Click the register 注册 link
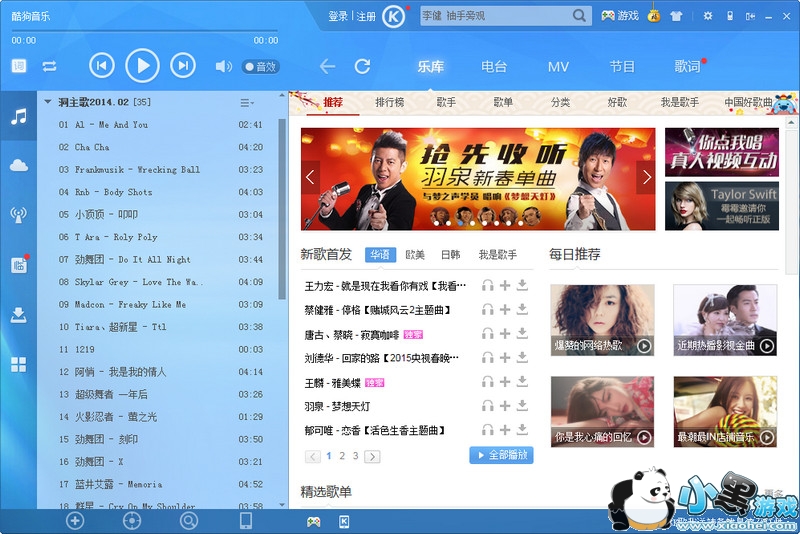The height and width of the screenshot is (534, 800). pyautogui.click(x=366, y=16)
